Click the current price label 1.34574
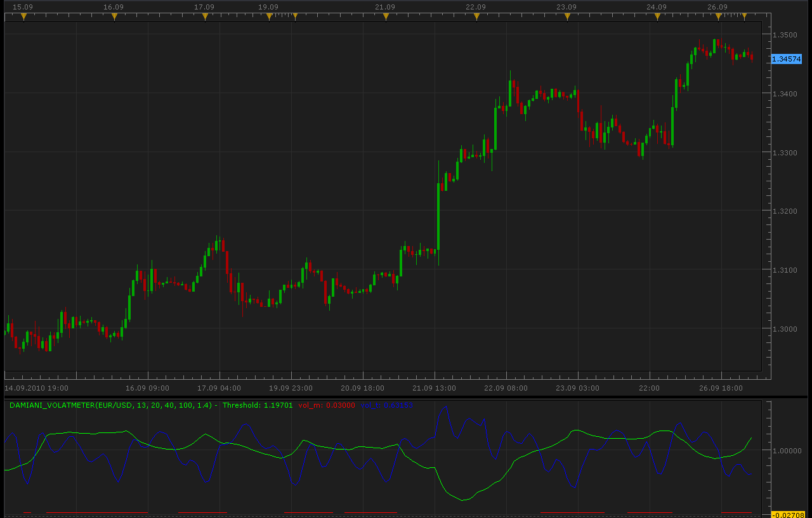Screen dimensions: 812x518 coord(787,59)
